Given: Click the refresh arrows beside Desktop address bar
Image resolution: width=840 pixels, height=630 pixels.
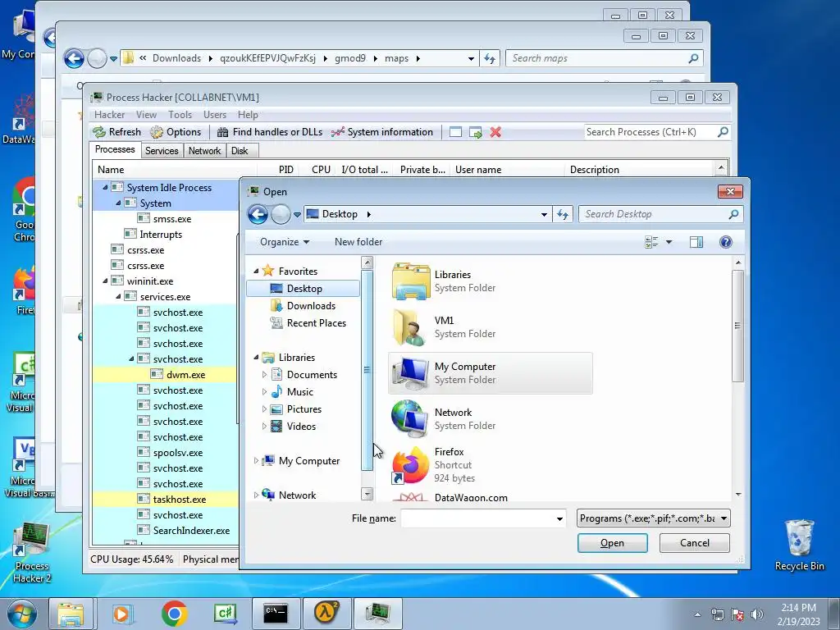Looking at the screenshot, I should pos(562,214).
